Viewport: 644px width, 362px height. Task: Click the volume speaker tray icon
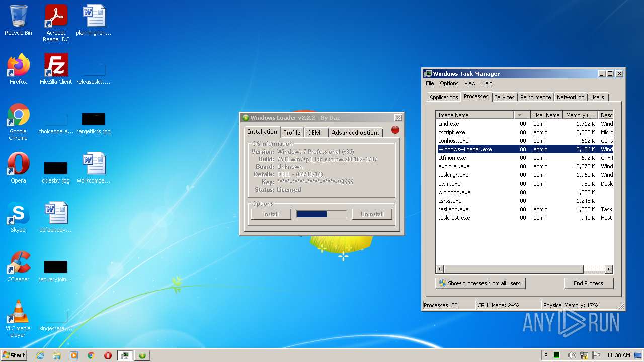572,355
